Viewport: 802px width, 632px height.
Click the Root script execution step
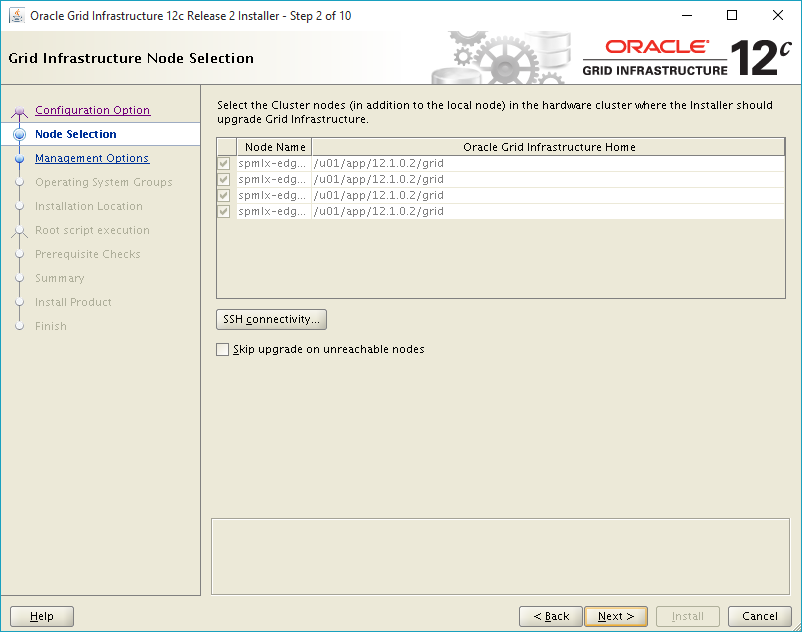(x=93, y=230)
